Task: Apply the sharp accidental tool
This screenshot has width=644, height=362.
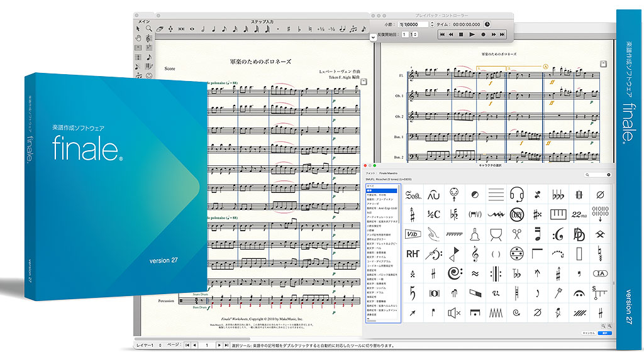Action: (x=289, y=29)
